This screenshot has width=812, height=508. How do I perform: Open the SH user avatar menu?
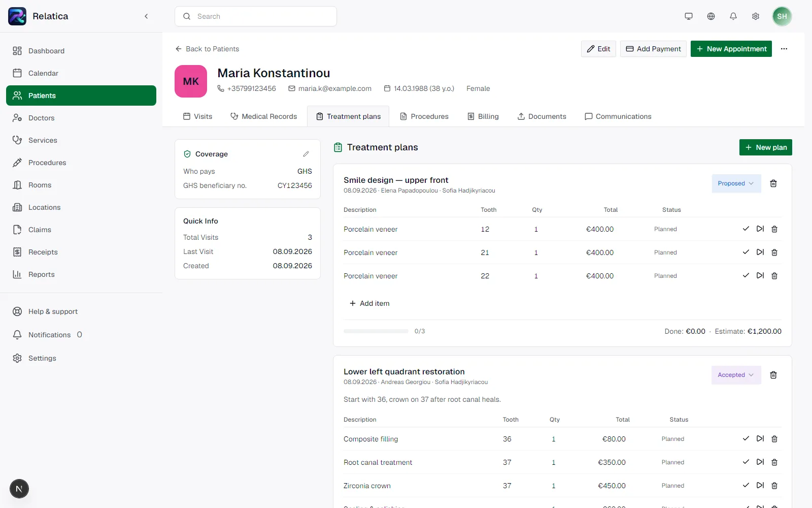782,16
